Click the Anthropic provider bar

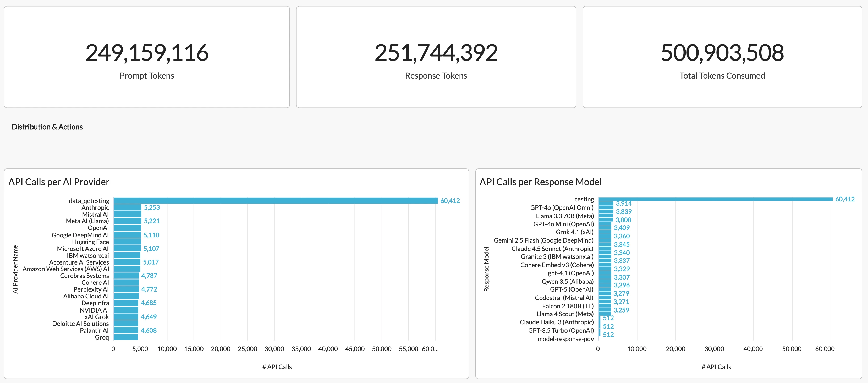click(127, 207)
